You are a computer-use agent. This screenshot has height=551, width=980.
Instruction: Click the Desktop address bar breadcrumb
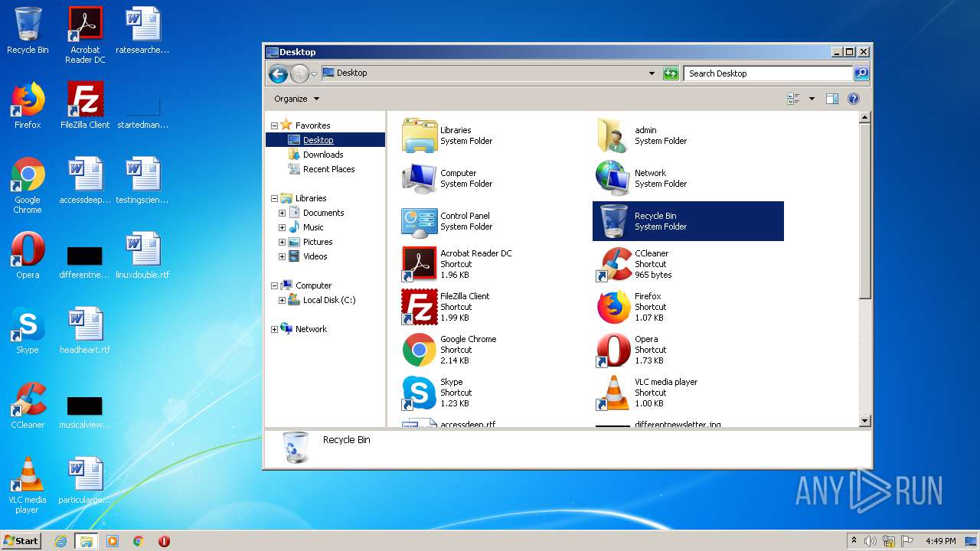[351, 73]
